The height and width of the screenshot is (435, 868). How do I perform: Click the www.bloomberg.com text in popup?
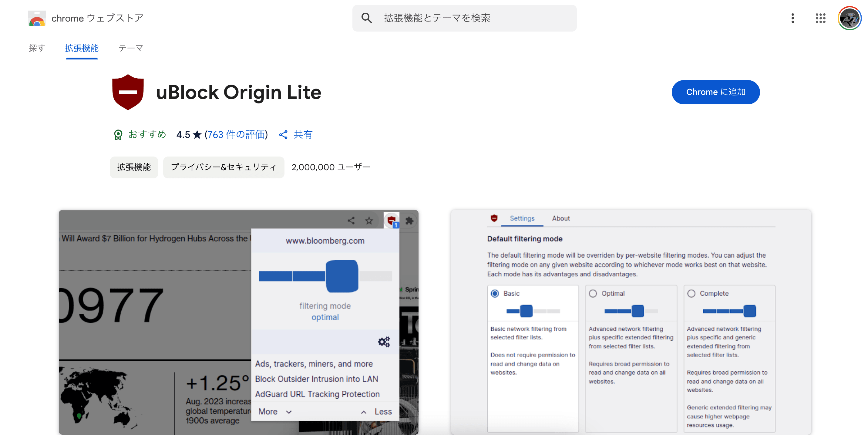click(x=325, y=241)
